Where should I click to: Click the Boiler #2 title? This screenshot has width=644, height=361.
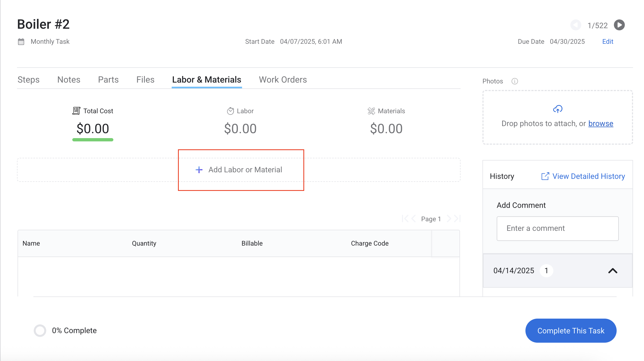pos(43,24)
